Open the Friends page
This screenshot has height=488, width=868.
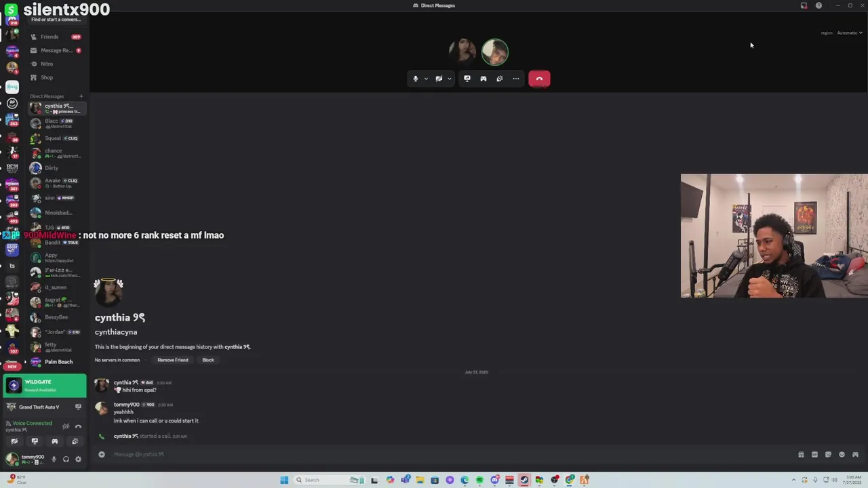coord(56,37)
